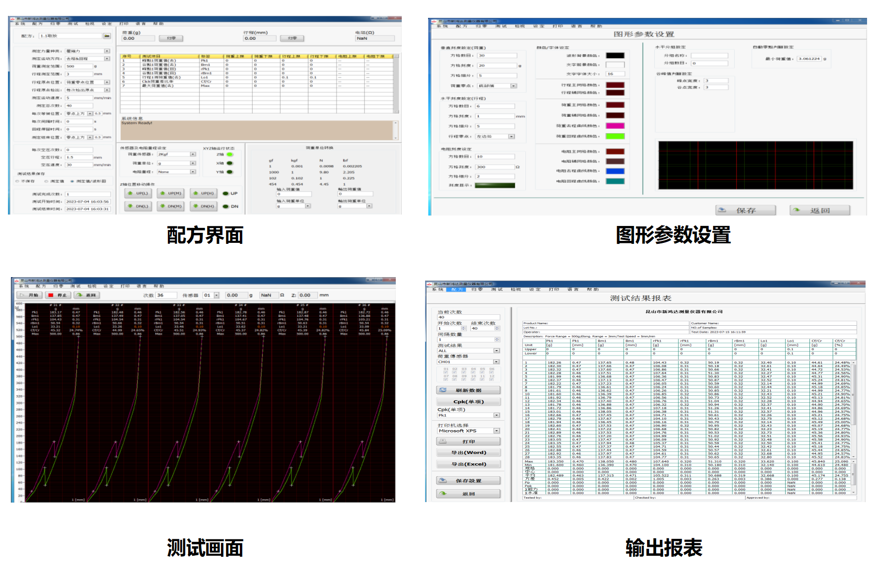Select the 不保存 radio option
Screen dimensions: 875x588
click(x=17, y=181)
